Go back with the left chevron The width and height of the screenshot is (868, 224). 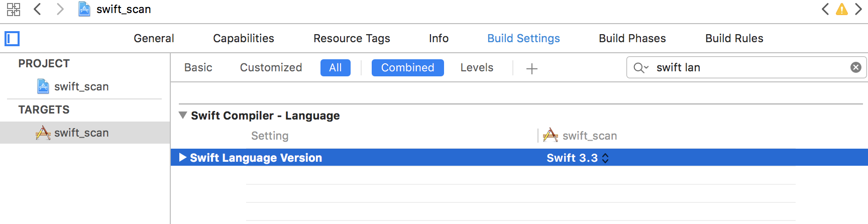coord(37,9)
